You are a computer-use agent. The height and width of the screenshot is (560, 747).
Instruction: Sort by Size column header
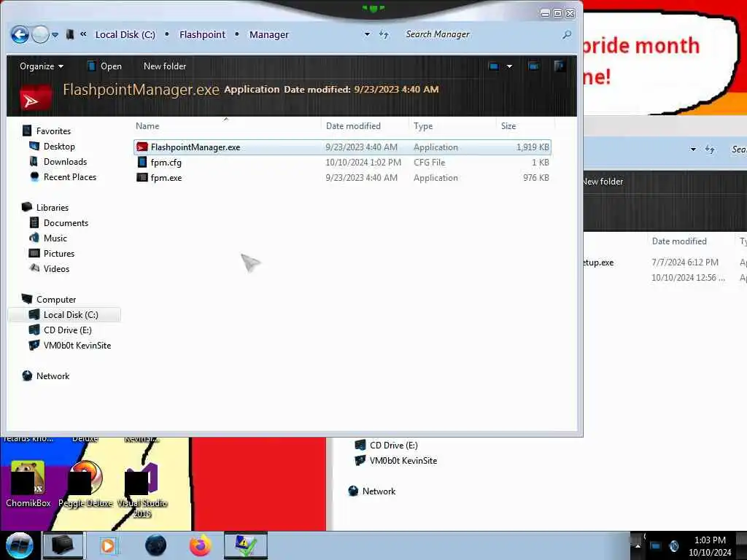pos(508,125)
